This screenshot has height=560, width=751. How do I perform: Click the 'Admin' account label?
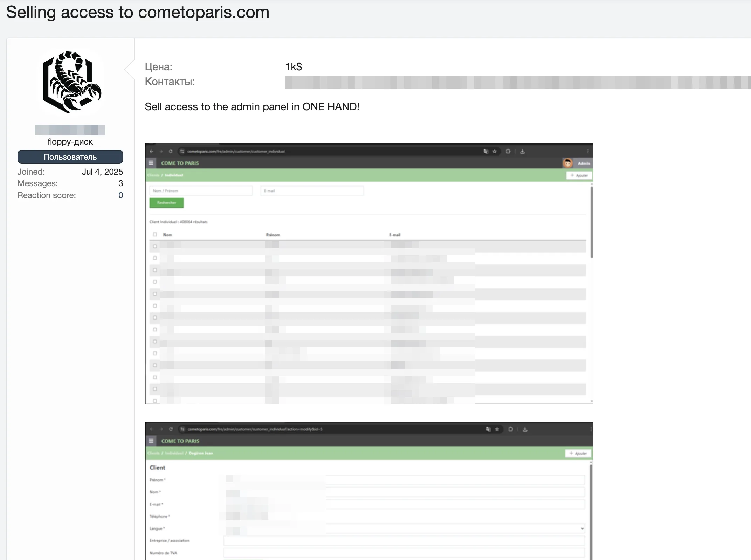point(584,163)
